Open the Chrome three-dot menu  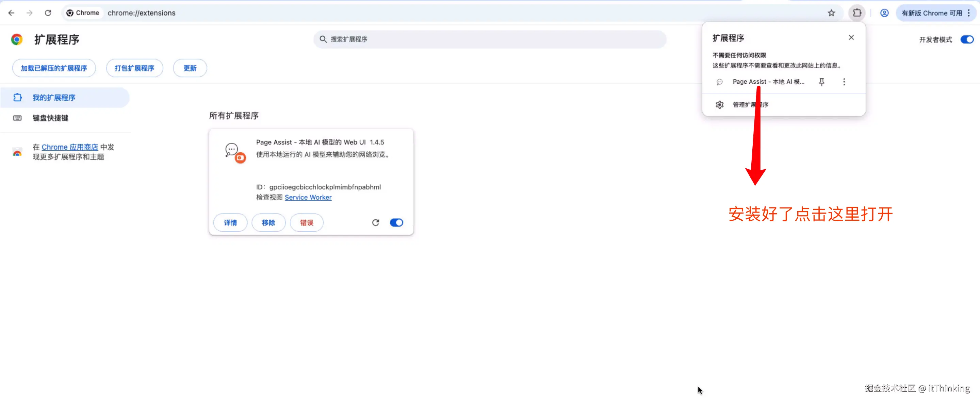click(x=969, y=13)
